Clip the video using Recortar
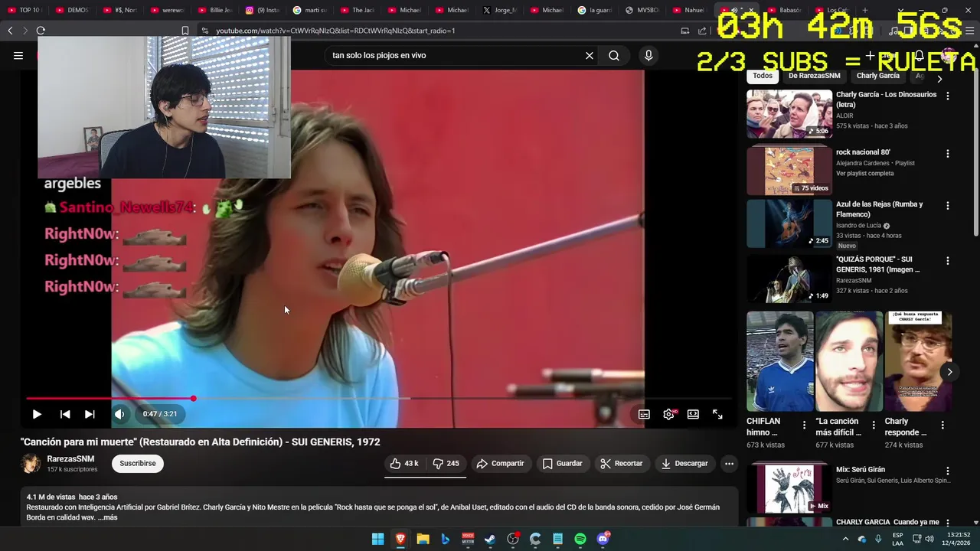Screen dimensions: 980x551 coord(622,463)
